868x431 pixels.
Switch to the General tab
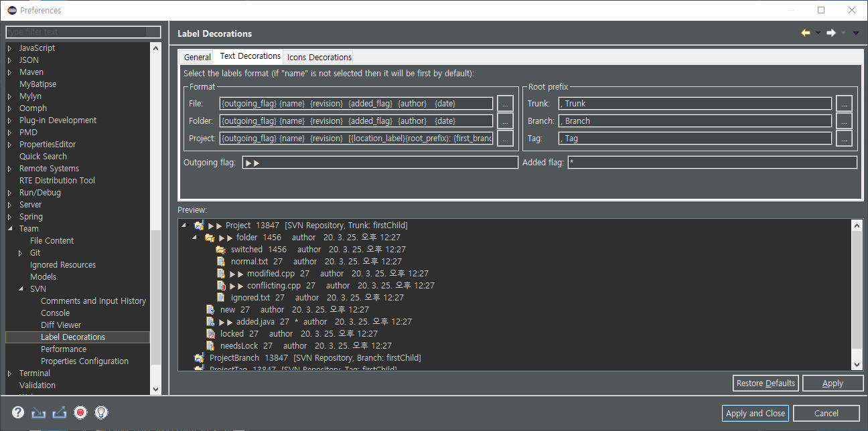(x=197, y=57)
